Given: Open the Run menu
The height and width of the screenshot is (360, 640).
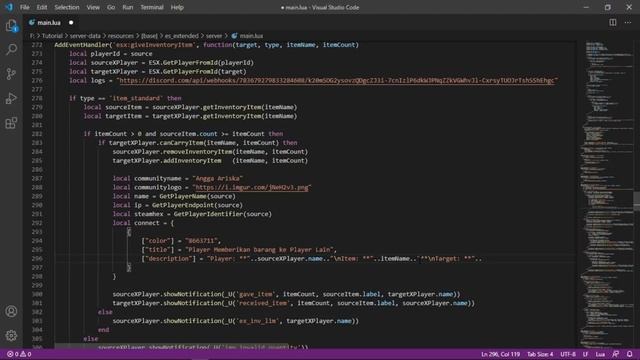Looking at the screenshot, I should [128, 7].
